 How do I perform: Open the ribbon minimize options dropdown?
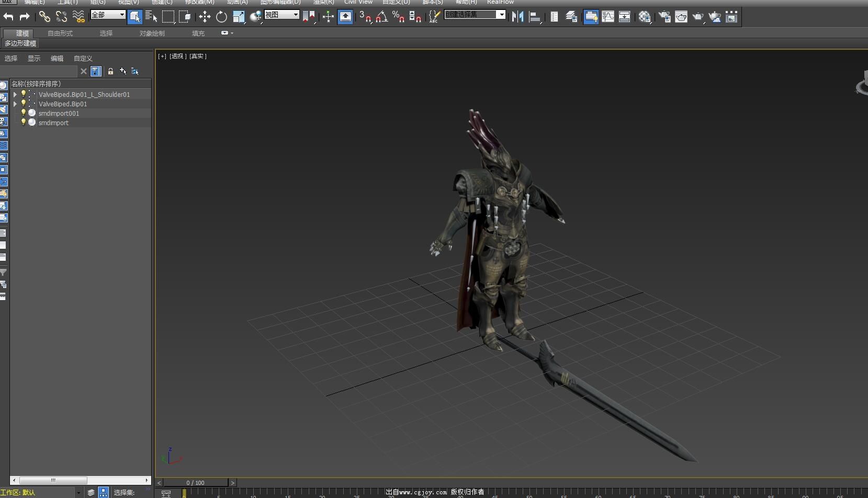(227, 33)
